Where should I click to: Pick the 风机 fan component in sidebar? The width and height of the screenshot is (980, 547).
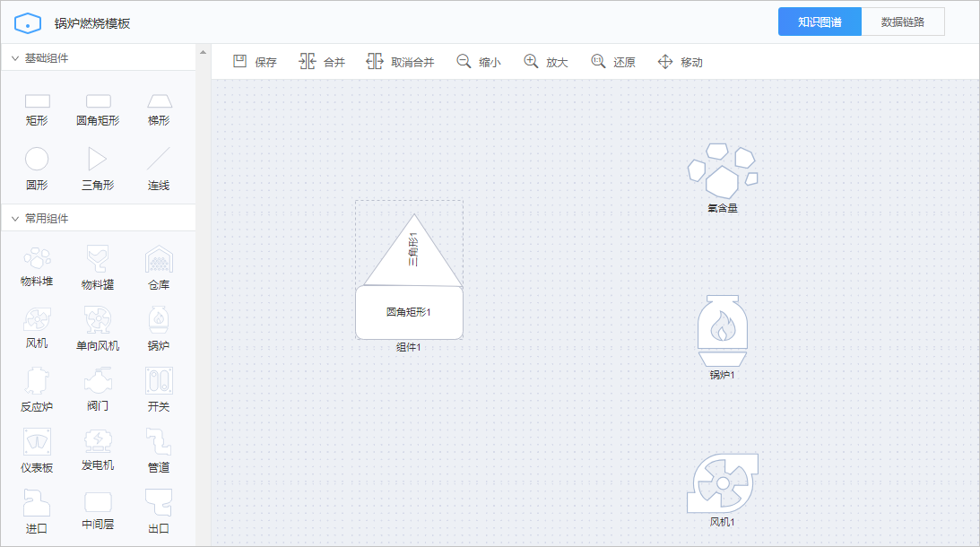37,328
